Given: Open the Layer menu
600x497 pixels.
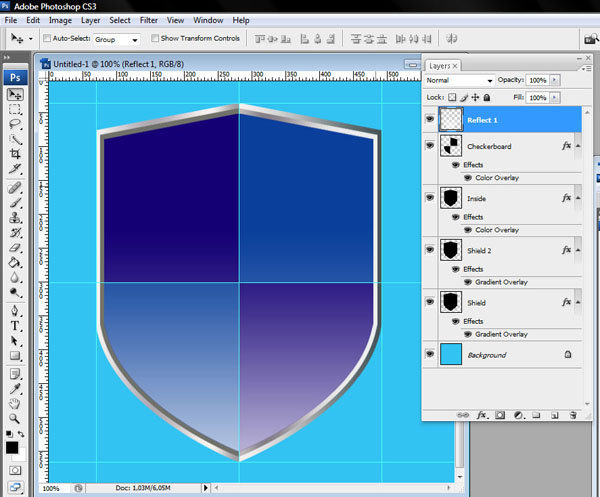Looking at the screenshot, I should (x=90, y=20).
